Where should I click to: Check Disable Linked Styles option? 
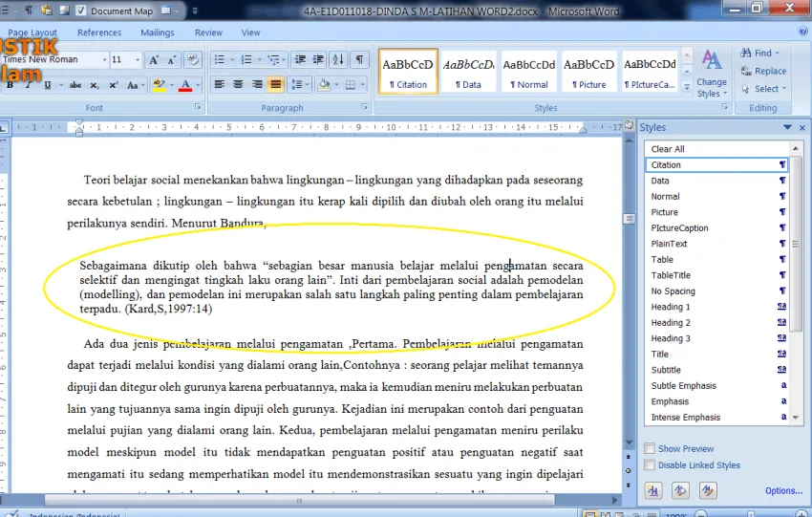[x=650, y=465]
